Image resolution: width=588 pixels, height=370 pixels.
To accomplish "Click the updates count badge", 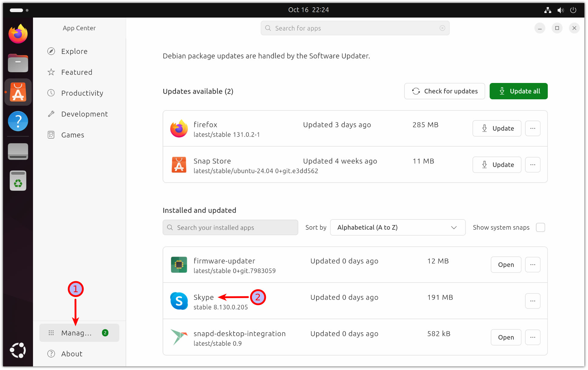I will [105, 333].
